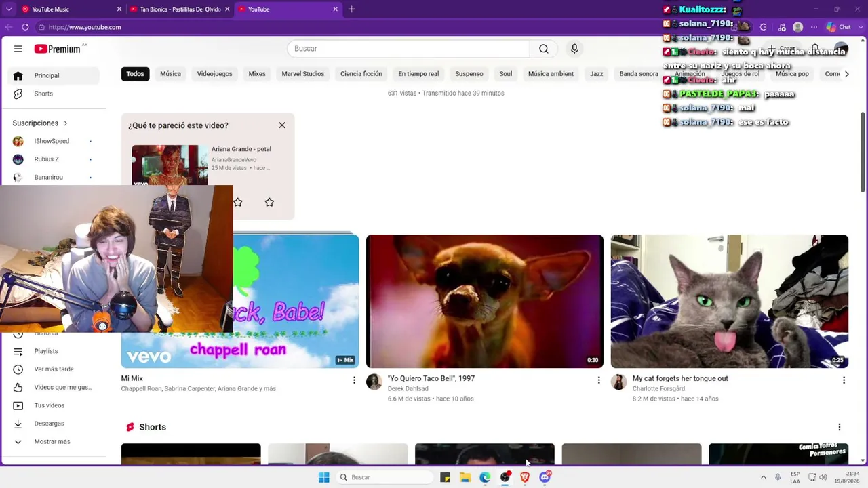
Task: Open IShowSpeed subscription channel
Action: (54, 141)
